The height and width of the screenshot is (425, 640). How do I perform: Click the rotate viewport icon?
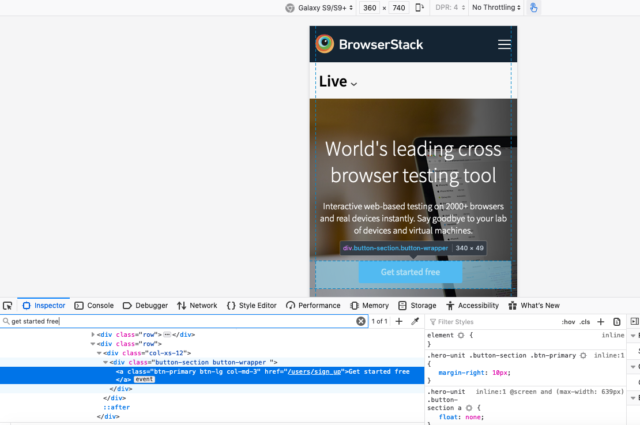[419, 7]
